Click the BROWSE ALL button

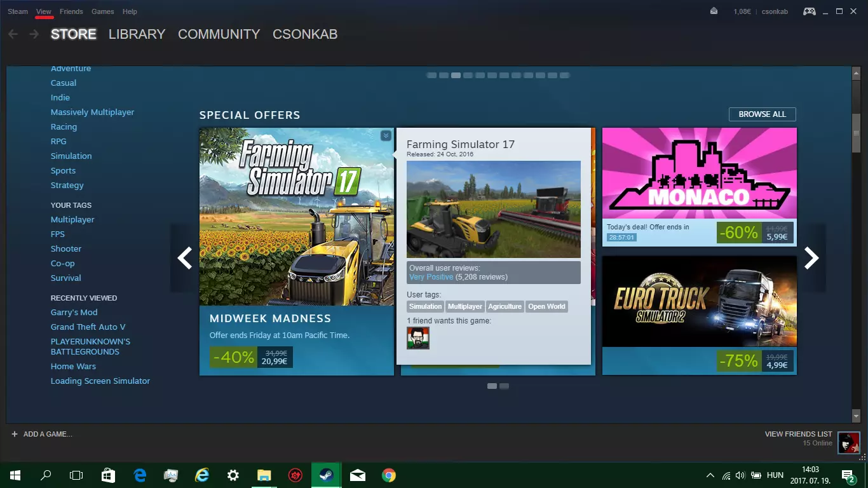point(763,114)
